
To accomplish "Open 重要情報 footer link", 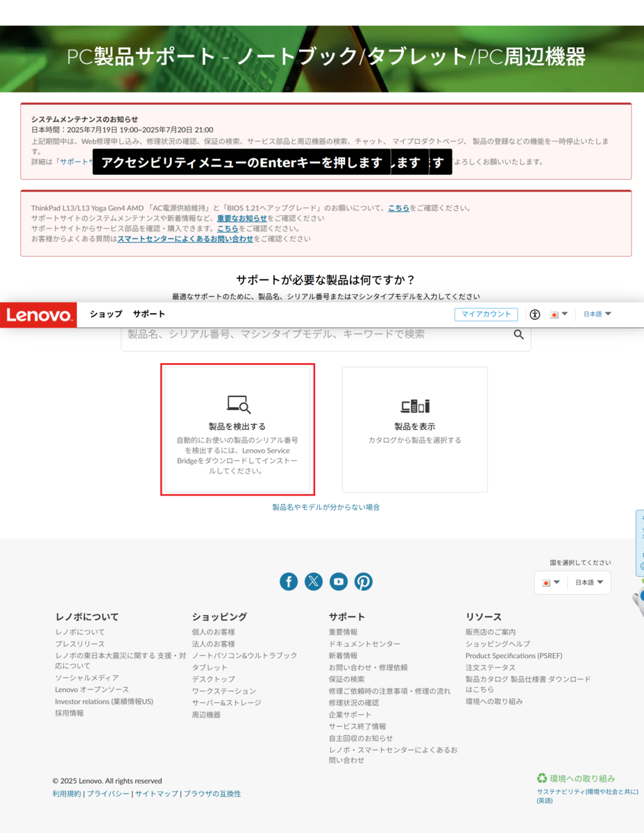I will point(344,632).
